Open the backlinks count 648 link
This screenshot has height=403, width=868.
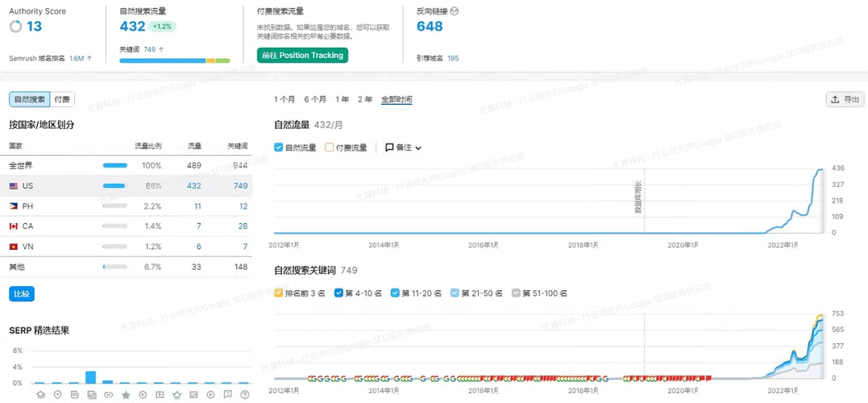coord(430,26)
